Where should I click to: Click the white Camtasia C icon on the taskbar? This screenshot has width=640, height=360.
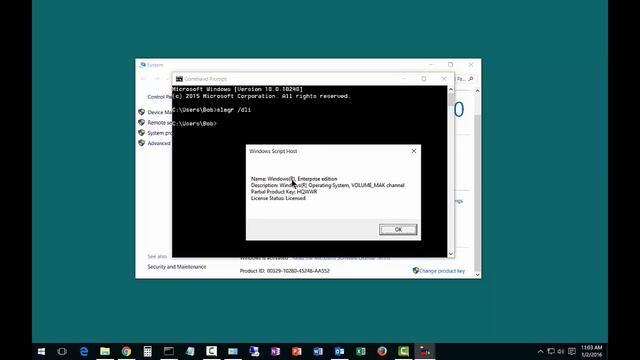(211, 351)
